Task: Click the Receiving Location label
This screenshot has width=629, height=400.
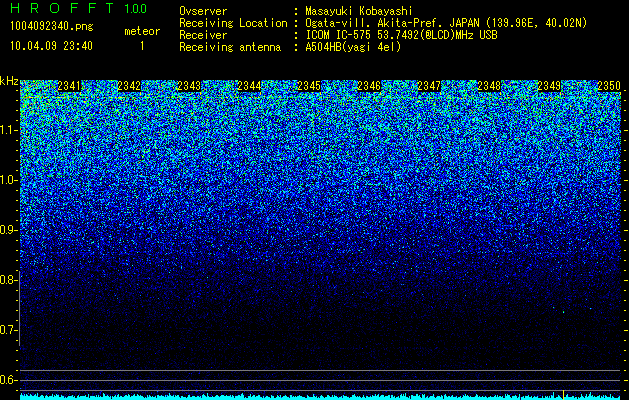Action: 233,23
